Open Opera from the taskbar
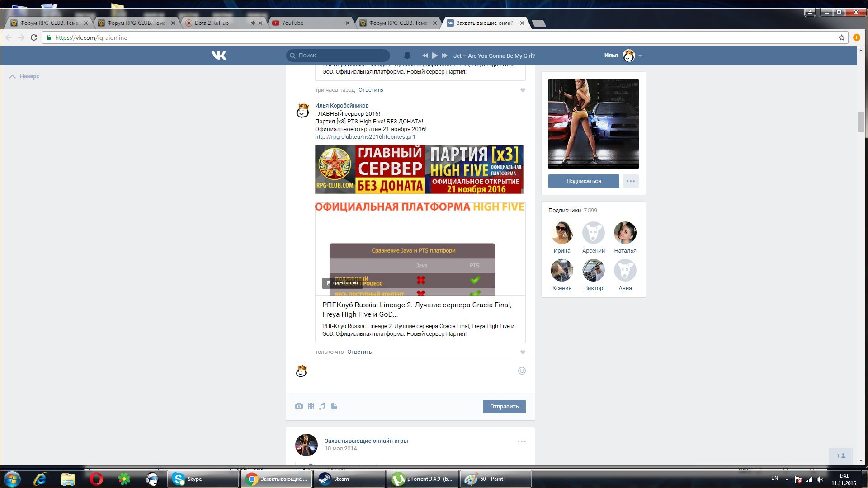 tap(96, 479)
